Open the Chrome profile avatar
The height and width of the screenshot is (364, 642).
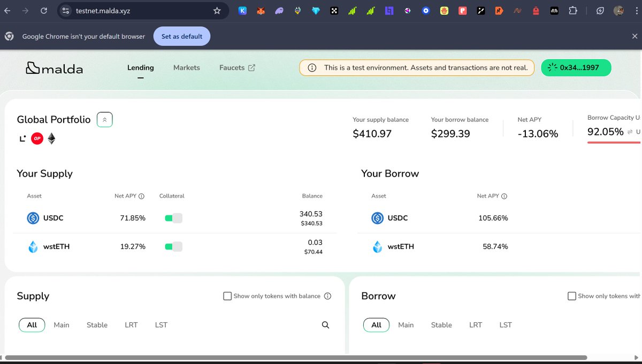(x=618, y=11)
